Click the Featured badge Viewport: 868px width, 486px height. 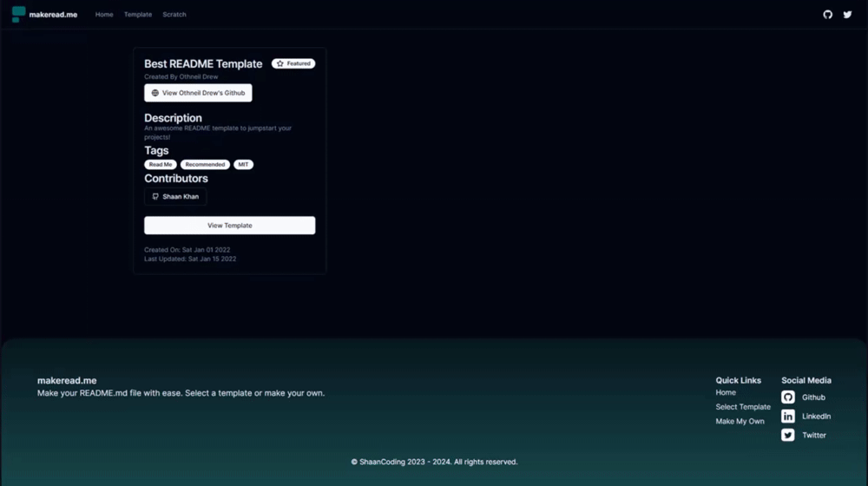pos(293,63)
